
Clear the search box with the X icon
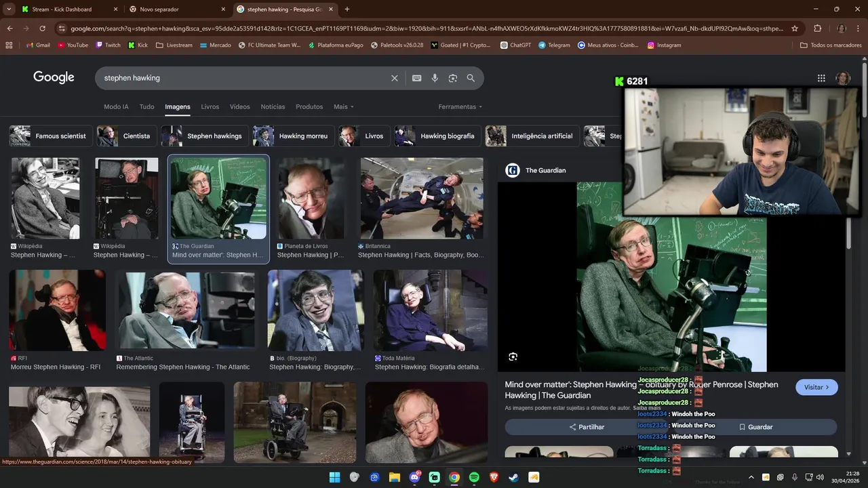click(x=395, y=78)
